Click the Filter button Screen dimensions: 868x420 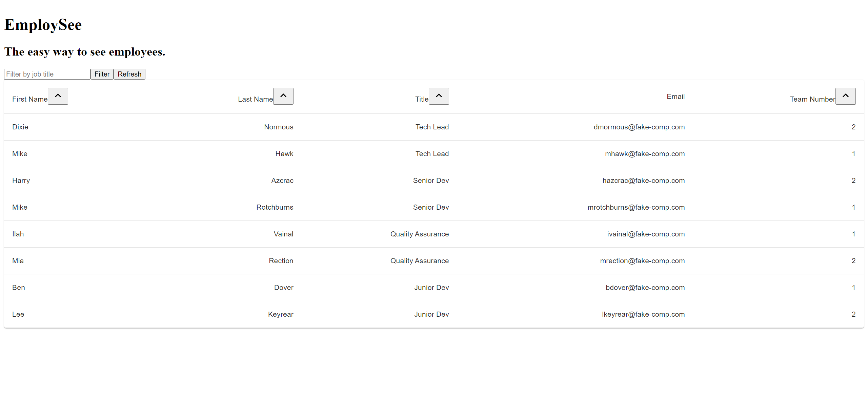coord(101,74)
